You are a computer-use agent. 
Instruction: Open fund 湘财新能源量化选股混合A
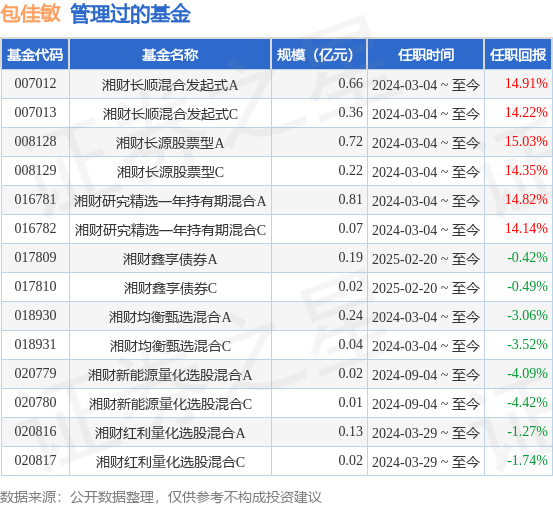point(170,375)
